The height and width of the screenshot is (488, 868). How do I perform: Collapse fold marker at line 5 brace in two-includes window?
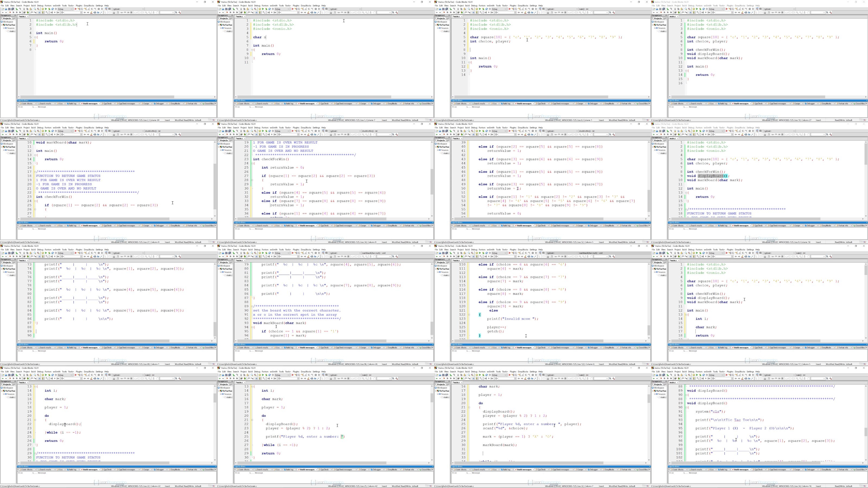point(35,37)
